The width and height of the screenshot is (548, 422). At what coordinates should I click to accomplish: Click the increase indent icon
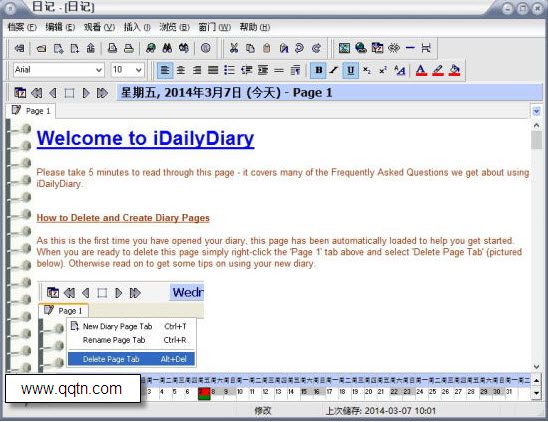263,70
